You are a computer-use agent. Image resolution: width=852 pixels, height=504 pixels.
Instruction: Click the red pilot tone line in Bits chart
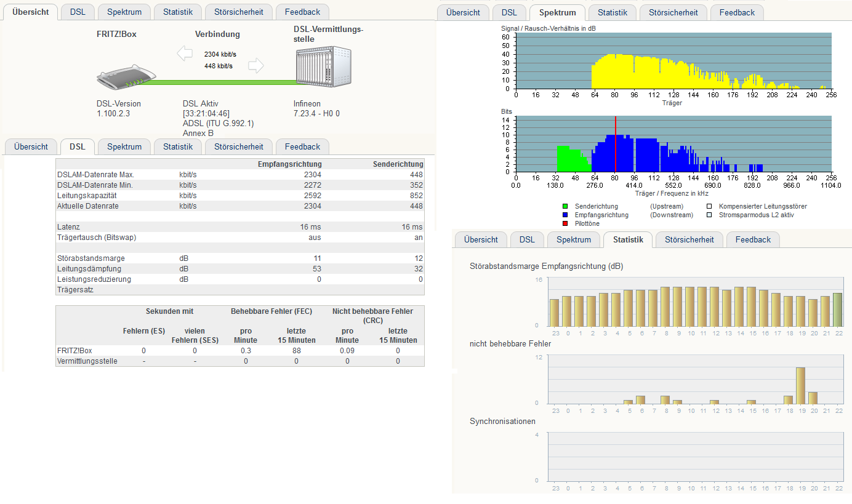pos(616,143)
